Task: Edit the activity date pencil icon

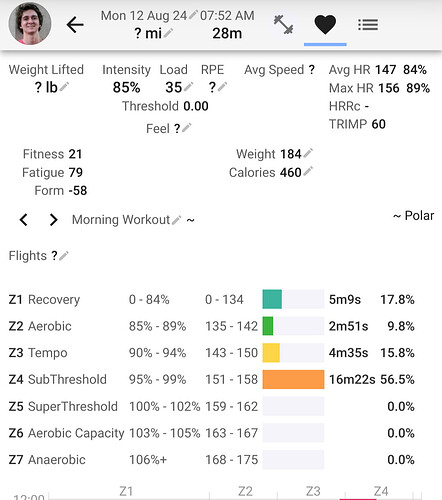Action: pyautogui.click(x=193, y=15)
